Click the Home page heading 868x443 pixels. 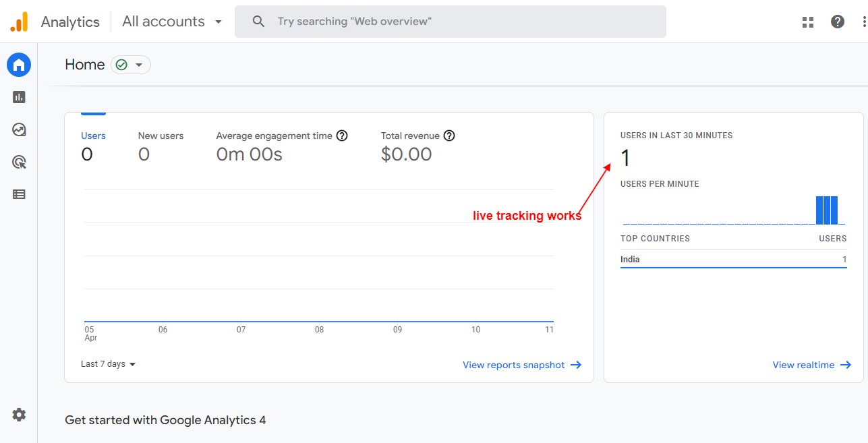pyautogui.click(x=85, y=65)
